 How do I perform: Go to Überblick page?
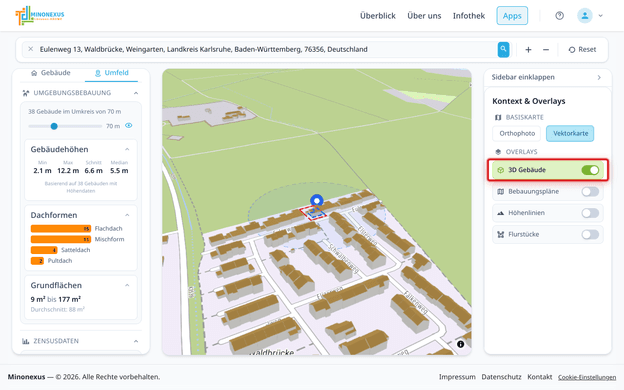click(378, 16)
